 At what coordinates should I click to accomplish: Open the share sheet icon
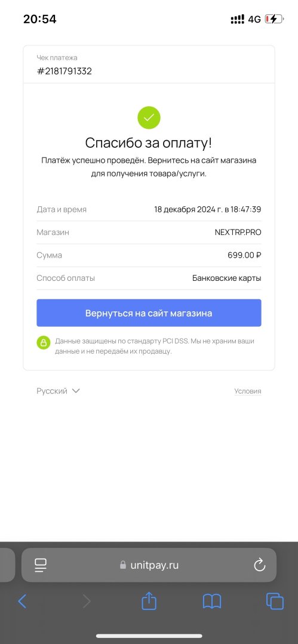tap(149, 600)
